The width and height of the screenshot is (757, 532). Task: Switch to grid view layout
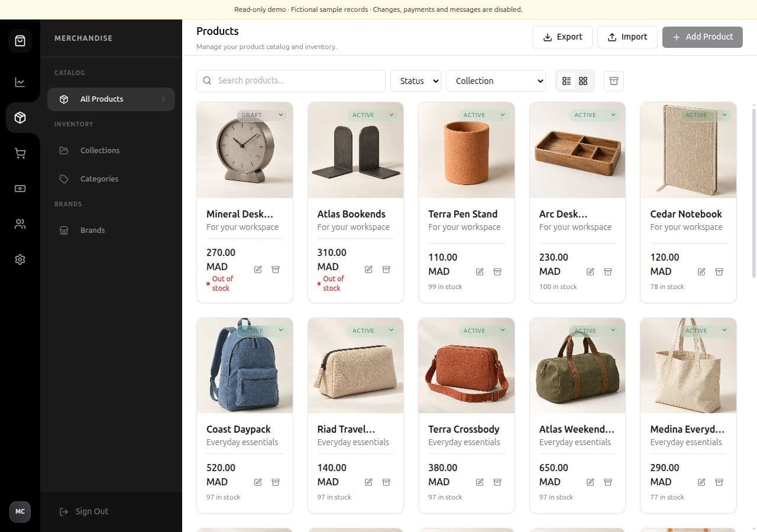[583, 81]
